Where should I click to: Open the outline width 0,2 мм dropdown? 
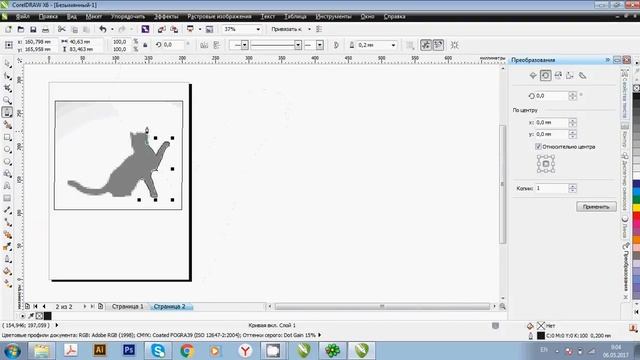click(x=393, y=45)
